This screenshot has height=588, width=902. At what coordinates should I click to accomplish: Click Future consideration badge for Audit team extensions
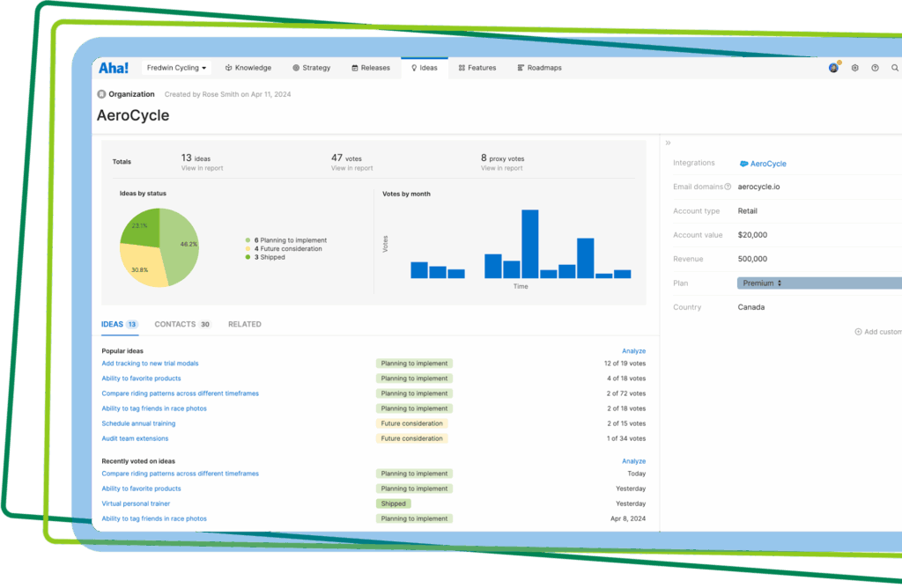point(412,438)
